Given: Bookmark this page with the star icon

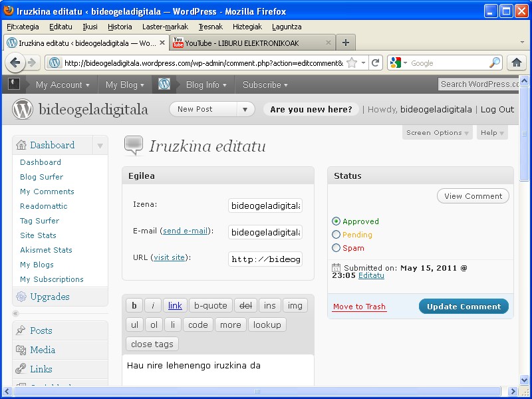Looking at the screenshot, I should (352, 63).
